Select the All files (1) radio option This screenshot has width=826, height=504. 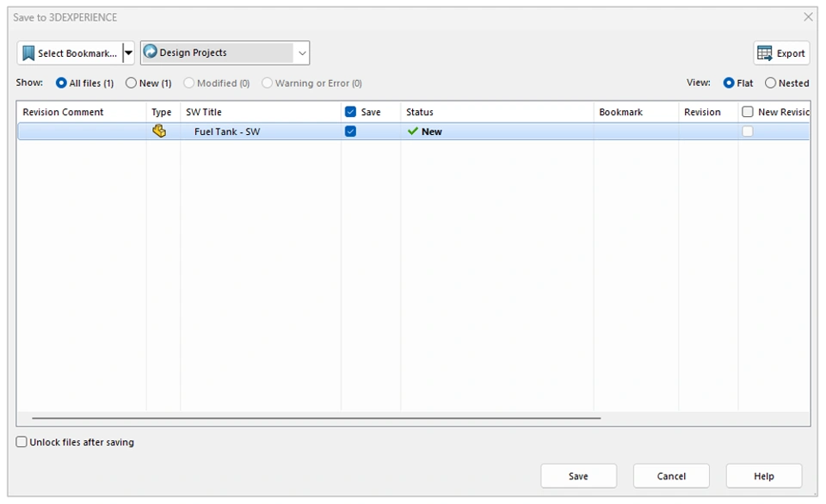point(61,83)
